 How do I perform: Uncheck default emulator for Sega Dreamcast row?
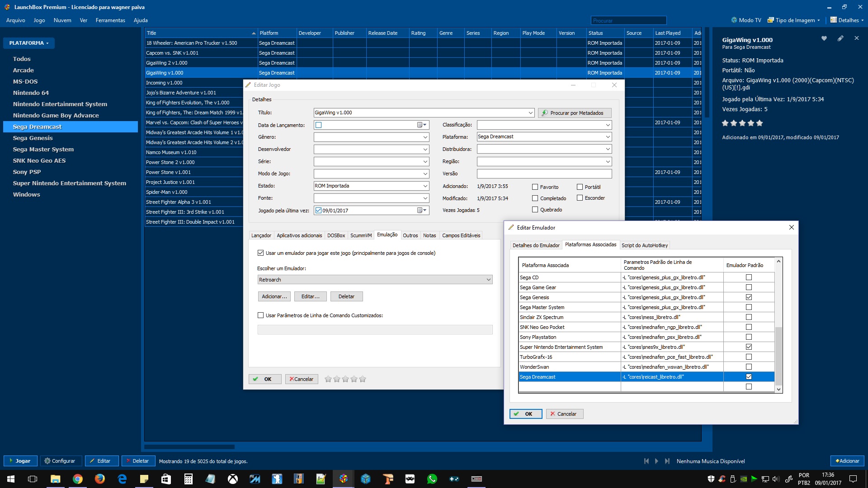[749, 377]
